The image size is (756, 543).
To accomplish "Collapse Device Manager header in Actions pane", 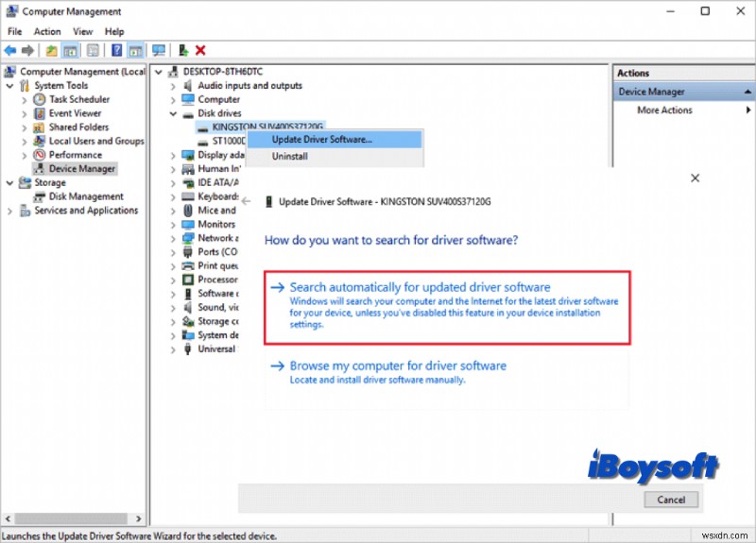I will 747,92.
